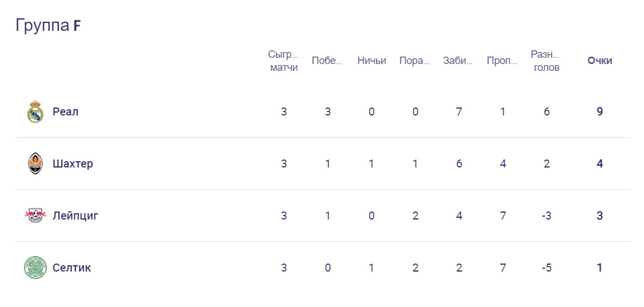Open the Шахтер team link
Screen dimensions: 644x307
pyautogui.click(x=73, y=164)
